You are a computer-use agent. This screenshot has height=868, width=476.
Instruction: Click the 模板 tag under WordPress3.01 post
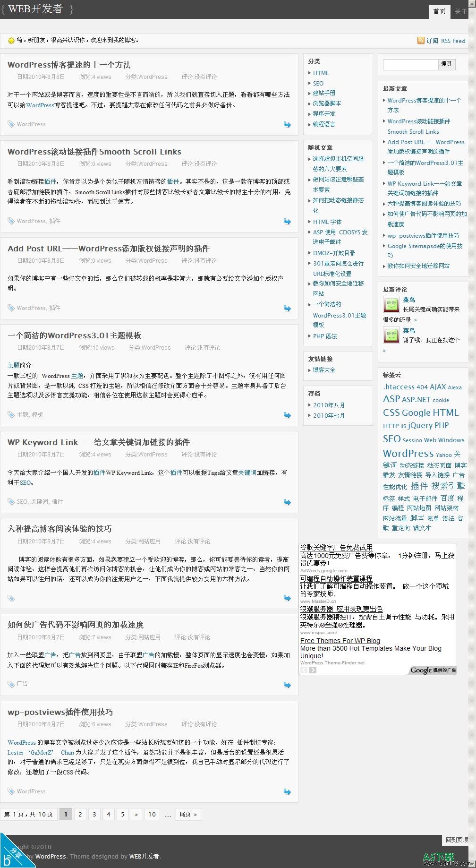37,415
